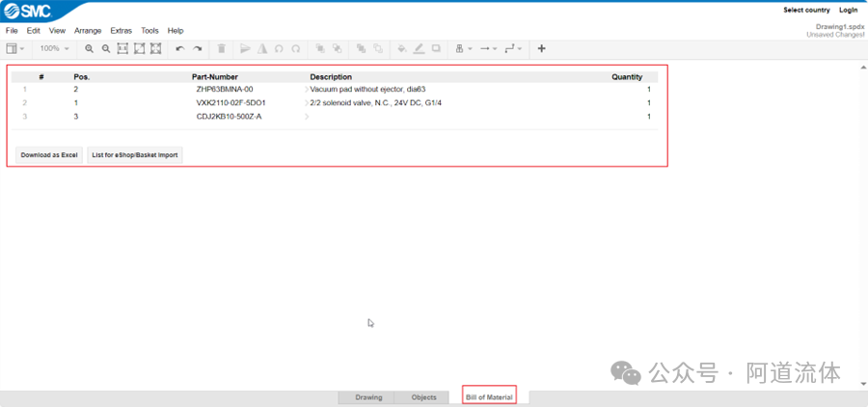Open the Arrange menu
Image resolution: width=868 pixels, height=407 pixels.
pos(88,31)
